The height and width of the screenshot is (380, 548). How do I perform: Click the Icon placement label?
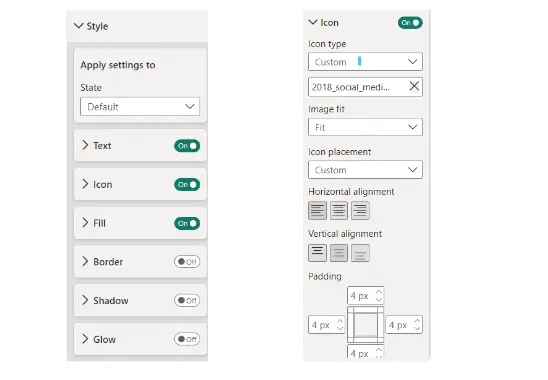coord(339,152)
